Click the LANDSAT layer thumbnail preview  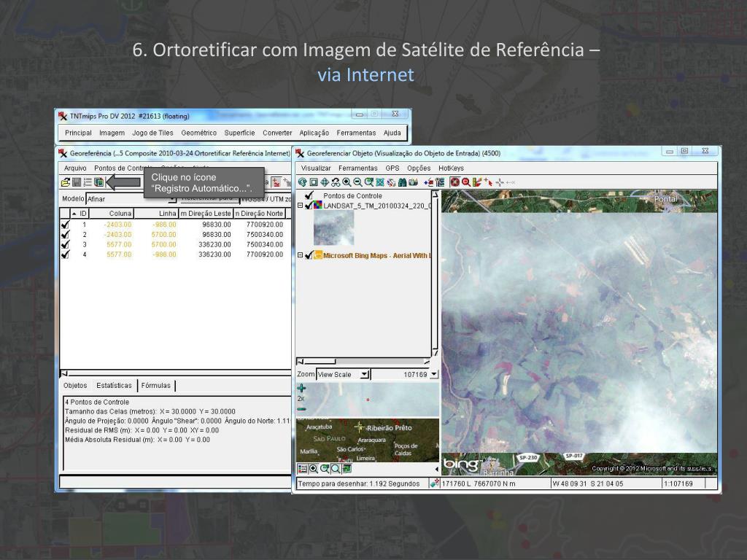[333, 227]
